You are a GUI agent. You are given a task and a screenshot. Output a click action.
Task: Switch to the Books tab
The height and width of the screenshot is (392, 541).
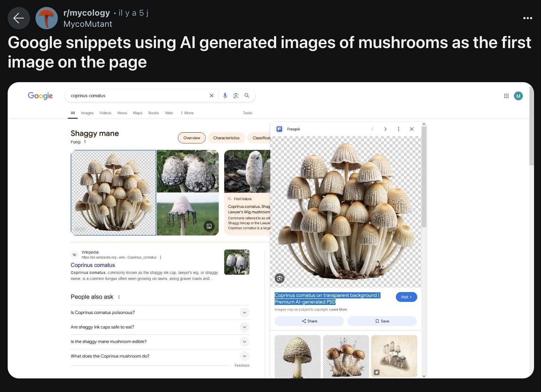point(154,113)
